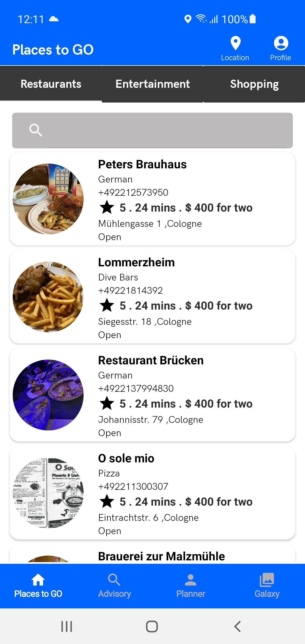Click inside the gray search field
Viewport: 305px width, 644px height.
pos(152,130)
